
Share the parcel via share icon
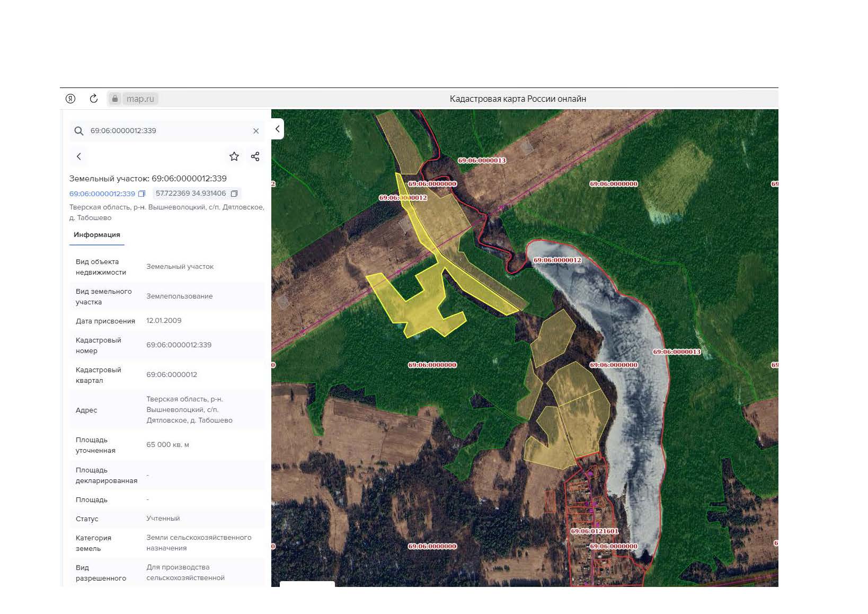point(255,156)
